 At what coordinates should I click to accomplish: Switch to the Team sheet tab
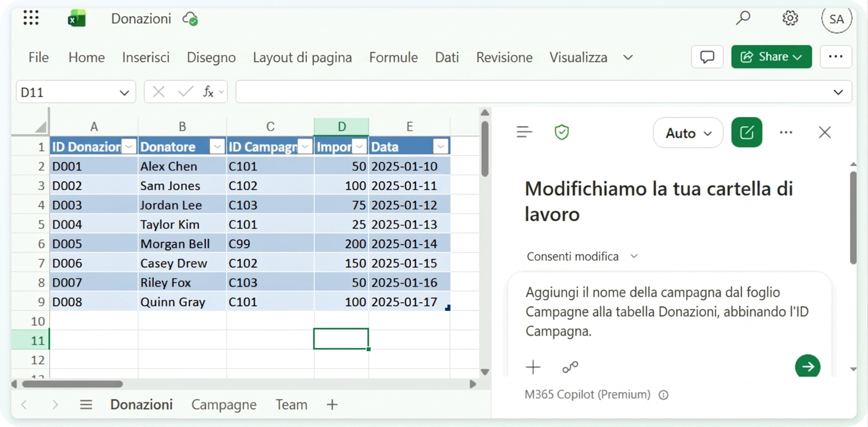(292, 404)
